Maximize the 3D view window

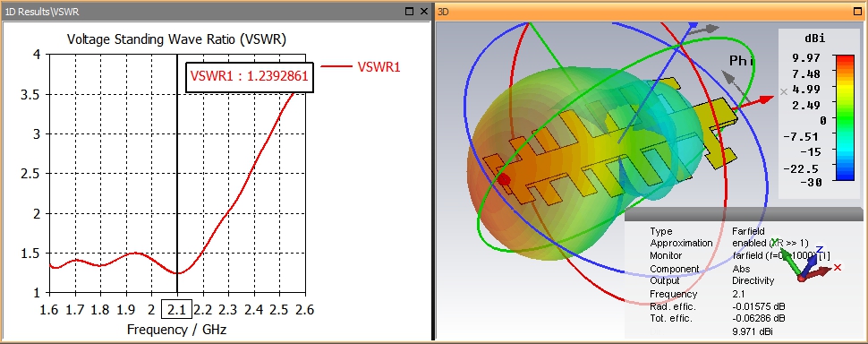click(x=857, y=11)
